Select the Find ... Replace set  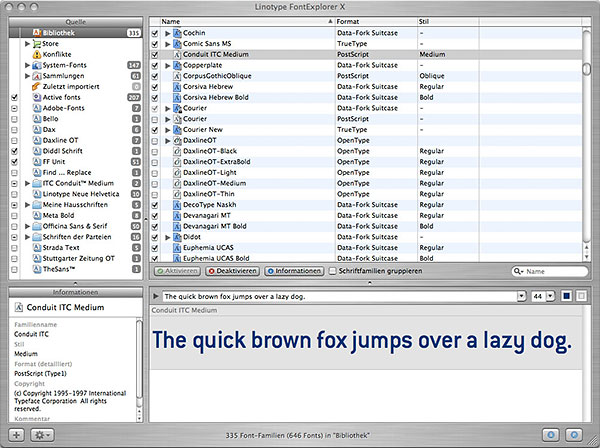pos(76,173)
